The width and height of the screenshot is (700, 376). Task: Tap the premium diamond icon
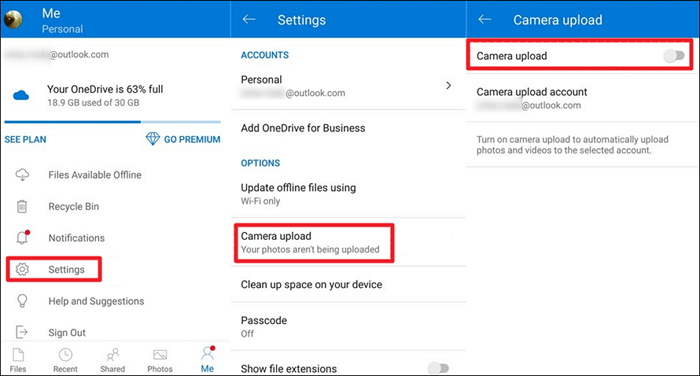[153, 139]
